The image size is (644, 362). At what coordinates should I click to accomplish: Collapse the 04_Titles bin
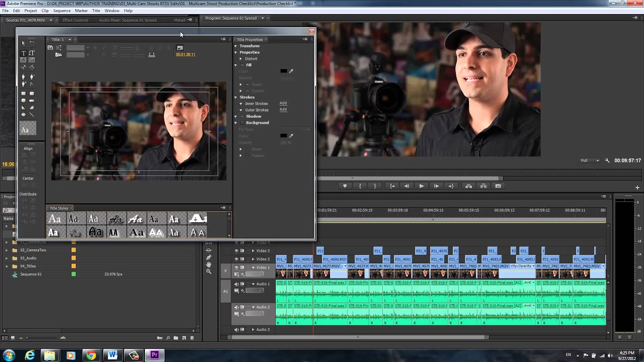[x=7, y=266]
